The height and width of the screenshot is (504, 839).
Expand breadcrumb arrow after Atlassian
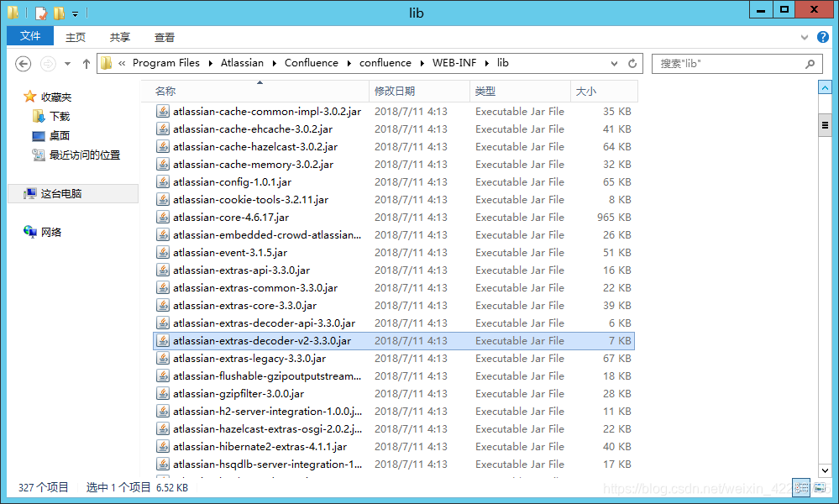coord(274,64)
